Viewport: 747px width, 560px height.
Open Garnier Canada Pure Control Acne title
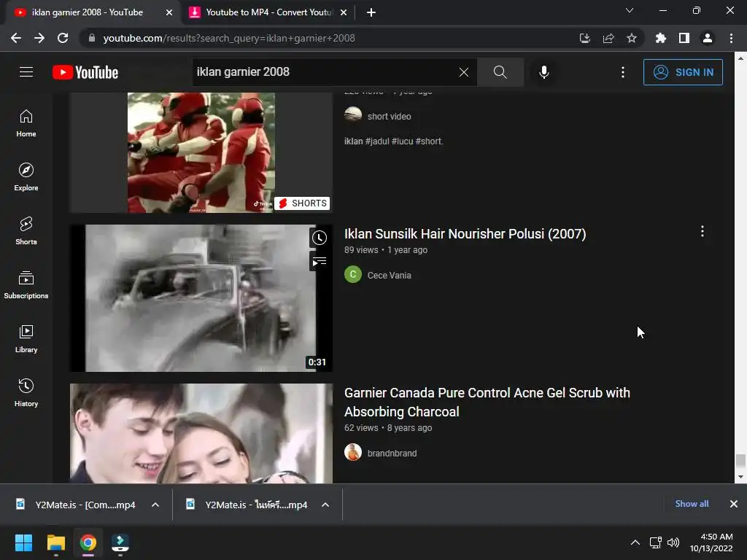click(487, 402)
